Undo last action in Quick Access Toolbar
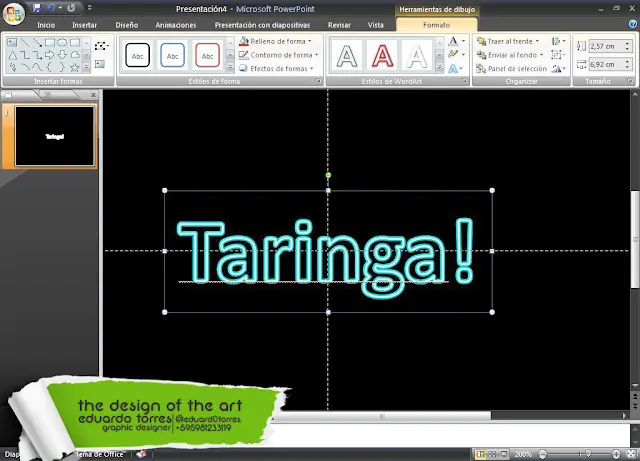Image resolution: width=640 pixels, height=461 pixels. [51, 8]
